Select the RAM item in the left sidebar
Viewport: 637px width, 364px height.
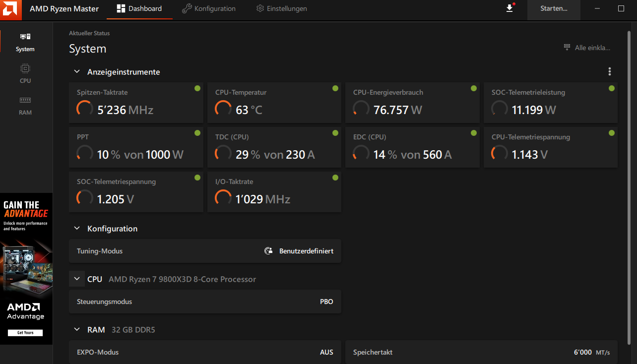click(25, 106)
